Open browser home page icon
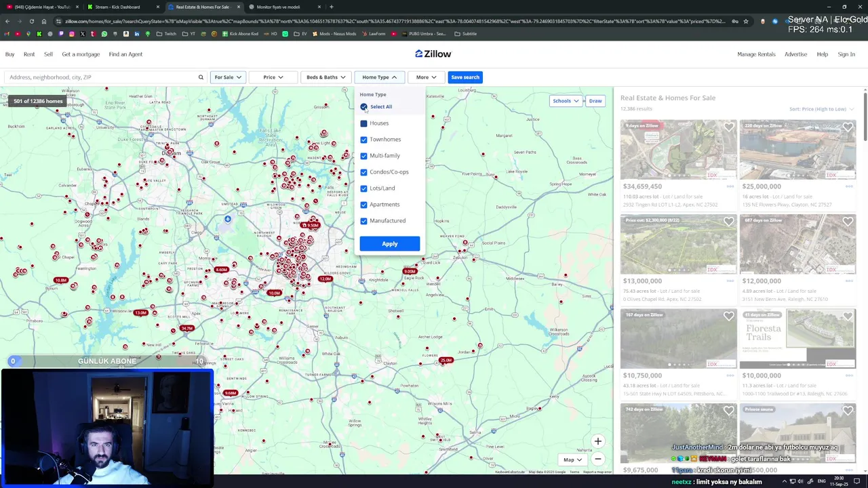868x488 pixels. point(44,21)
